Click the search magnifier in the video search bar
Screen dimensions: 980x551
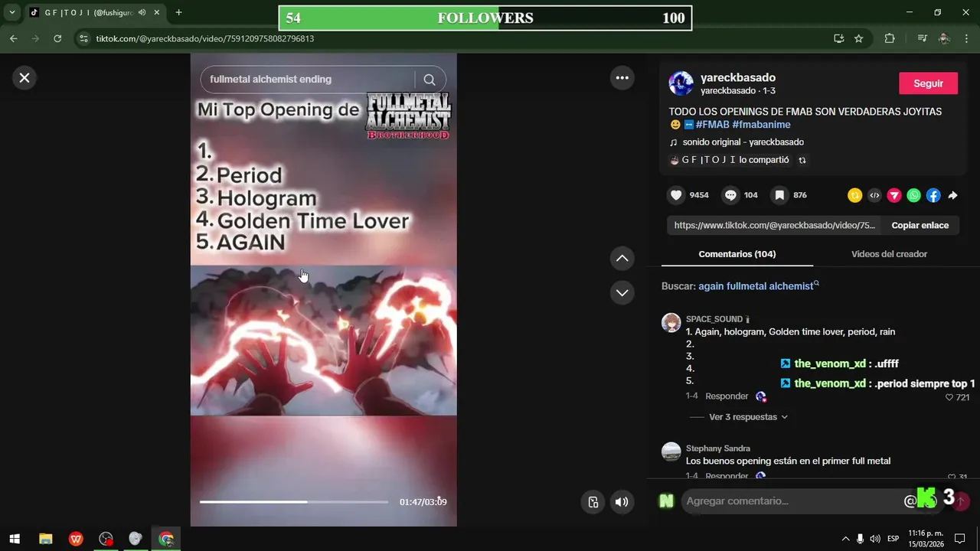pos(430,80)
